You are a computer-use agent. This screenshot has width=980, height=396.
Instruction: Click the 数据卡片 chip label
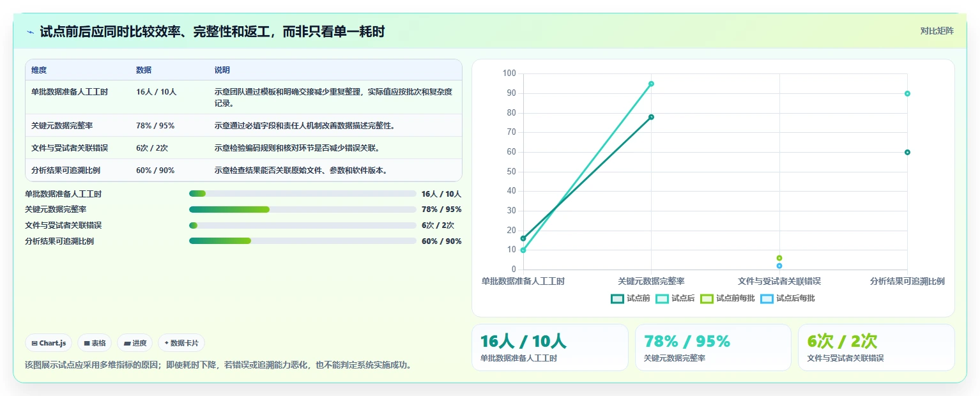coord(185,343)
